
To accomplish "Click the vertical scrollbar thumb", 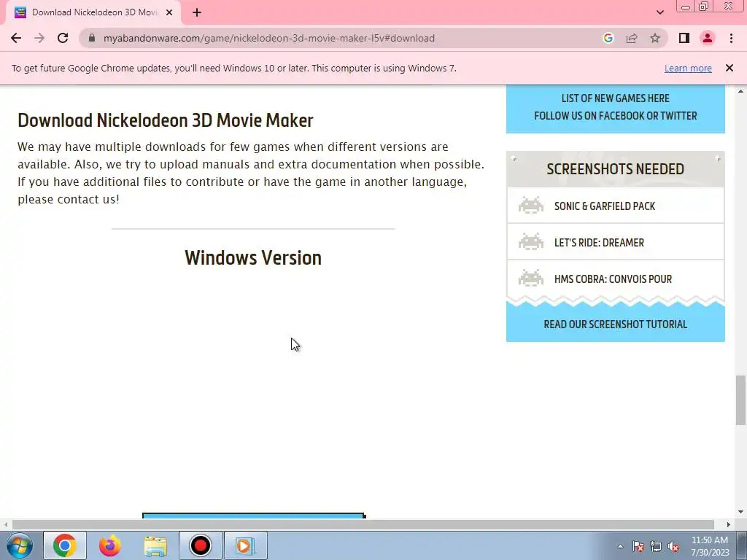I will (740, 400).
